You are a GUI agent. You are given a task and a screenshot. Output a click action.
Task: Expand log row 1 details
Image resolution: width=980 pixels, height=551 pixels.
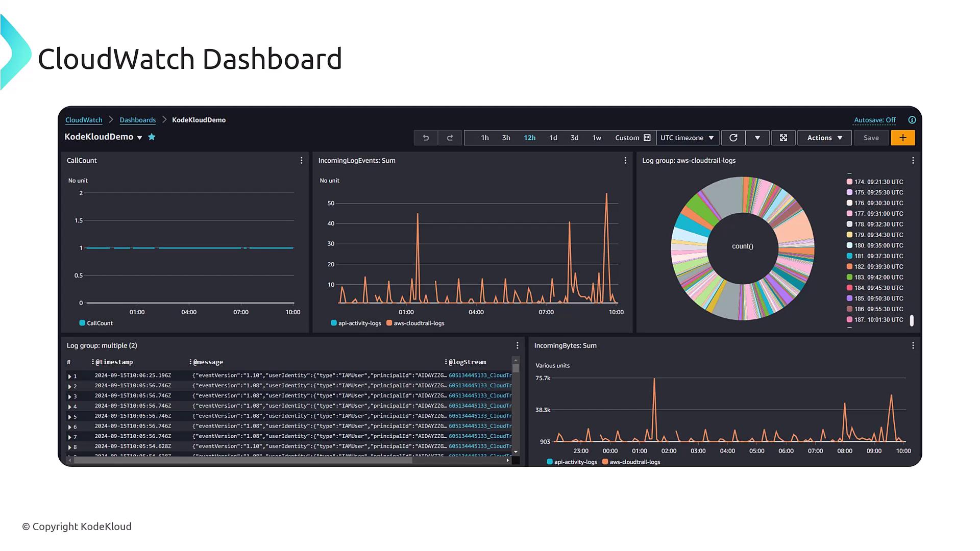(x=70, y=376)
